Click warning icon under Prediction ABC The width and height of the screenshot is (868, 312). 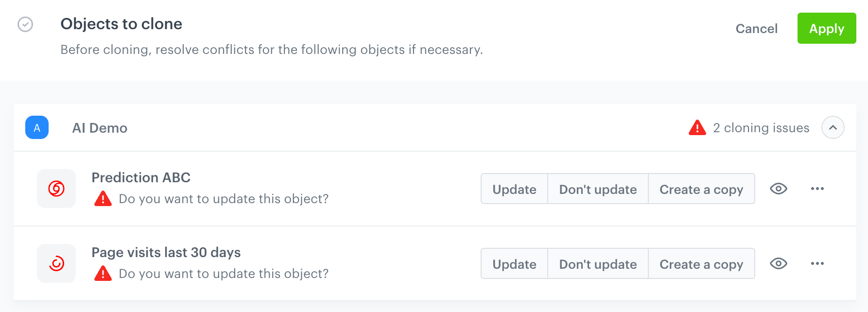pyautogui.click(x=103, y=199)
